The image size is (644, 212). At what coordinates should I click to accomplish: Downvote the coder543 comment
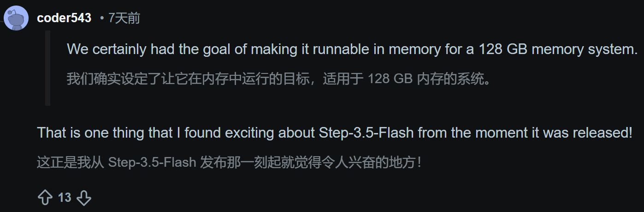[x=83, y=198]
